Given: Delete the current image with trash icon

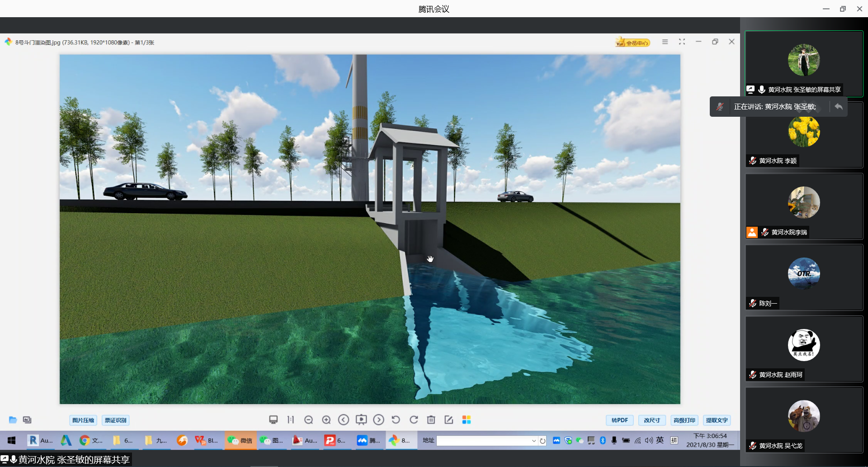Looking at the screenshot, I should tap(431, 420).
